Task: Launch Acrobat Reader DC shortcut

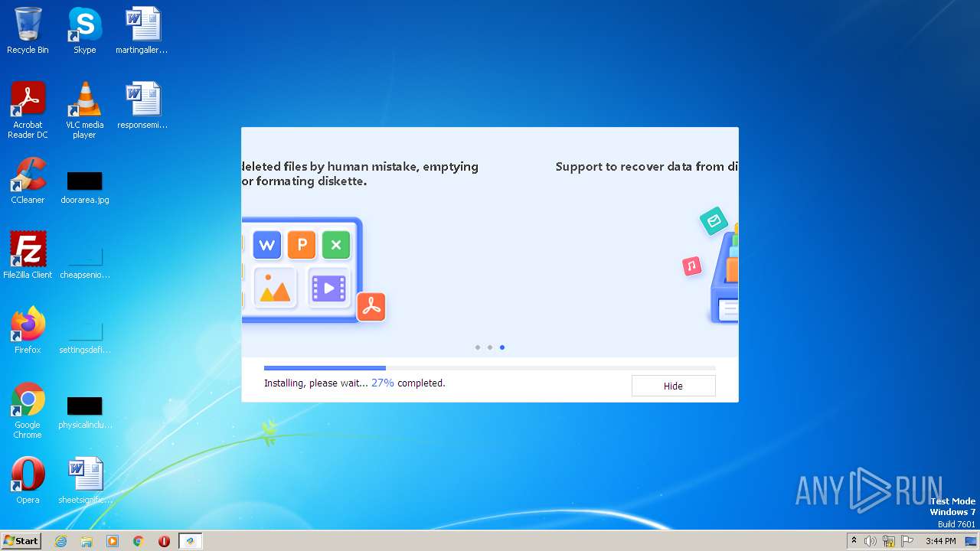Action: coord(28,110)
